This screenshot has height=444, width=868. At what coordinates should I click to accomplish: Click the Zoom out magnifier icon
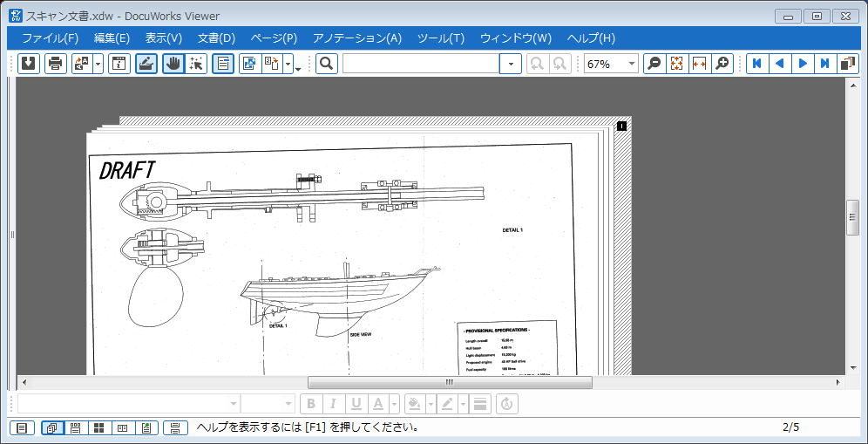(654, 64)
